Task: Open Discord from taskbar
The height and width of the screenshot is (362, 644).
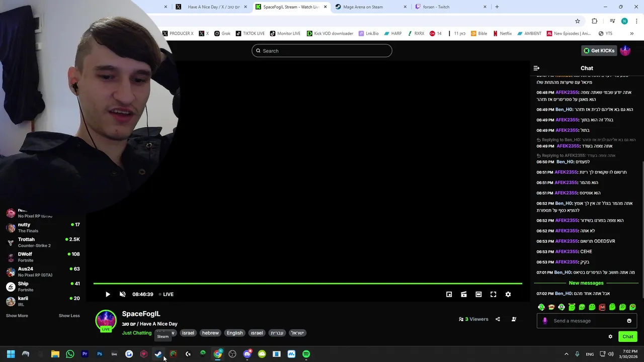Action: click(x=247, y=354)
